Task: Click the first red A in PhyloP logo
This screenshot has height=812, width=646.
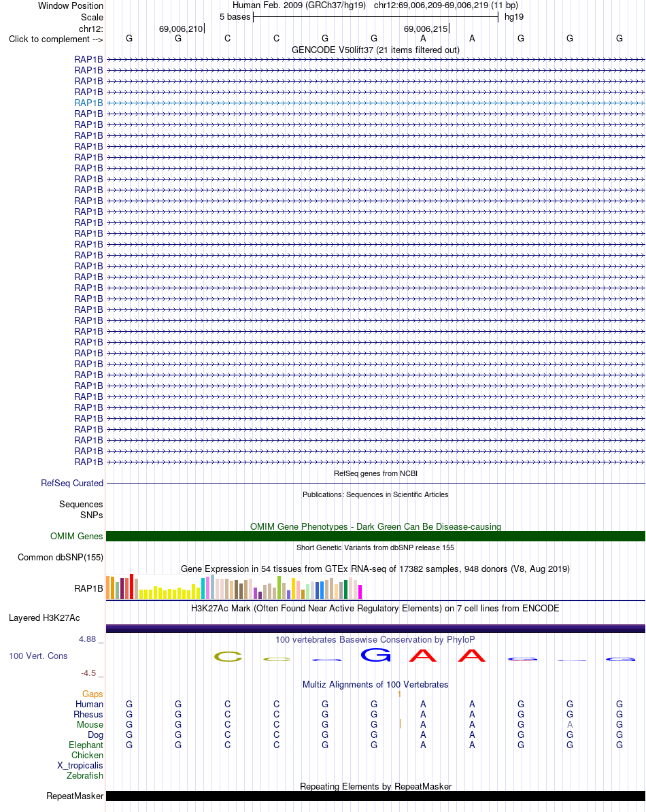Action: (x=423, y=656)
